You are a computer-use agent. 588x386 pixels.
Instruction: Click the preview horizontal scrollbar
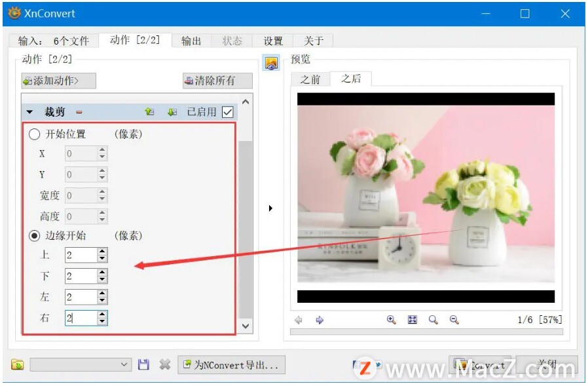[426, 332]
